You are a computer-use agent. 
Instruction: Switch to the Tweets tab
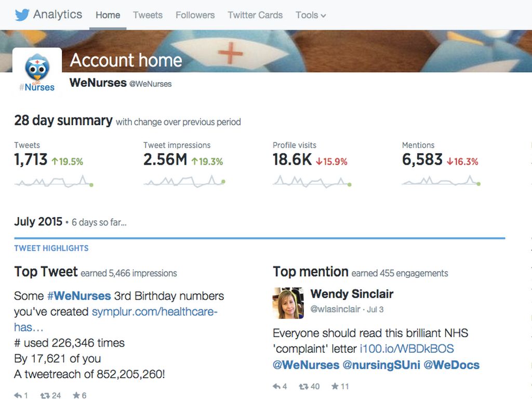pos(148,15)
